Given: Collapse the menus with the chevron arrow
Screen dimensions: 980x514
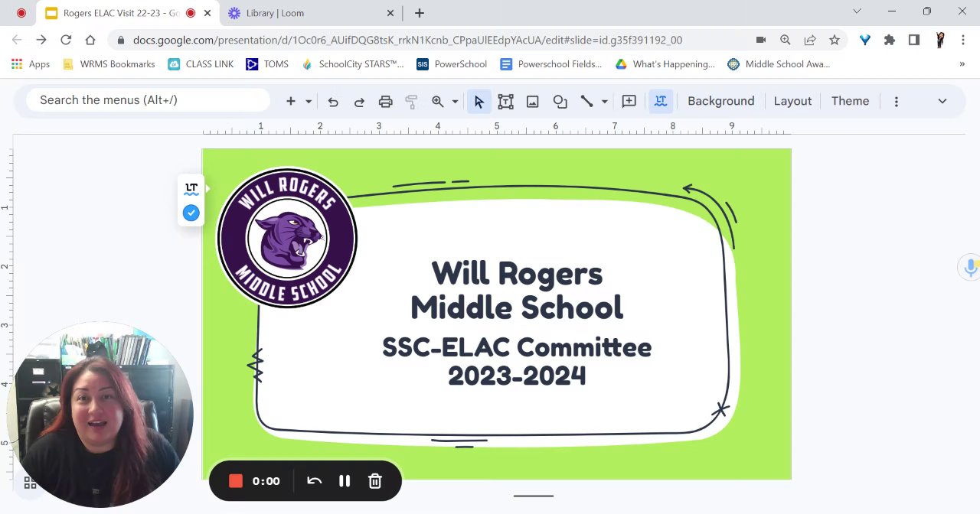Looking at the screenshot, I should (942, 101).
